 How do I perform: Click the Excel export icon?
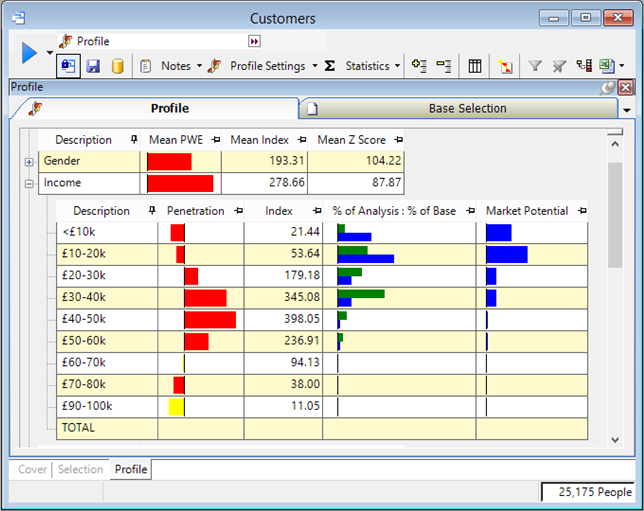click(606, 66)
